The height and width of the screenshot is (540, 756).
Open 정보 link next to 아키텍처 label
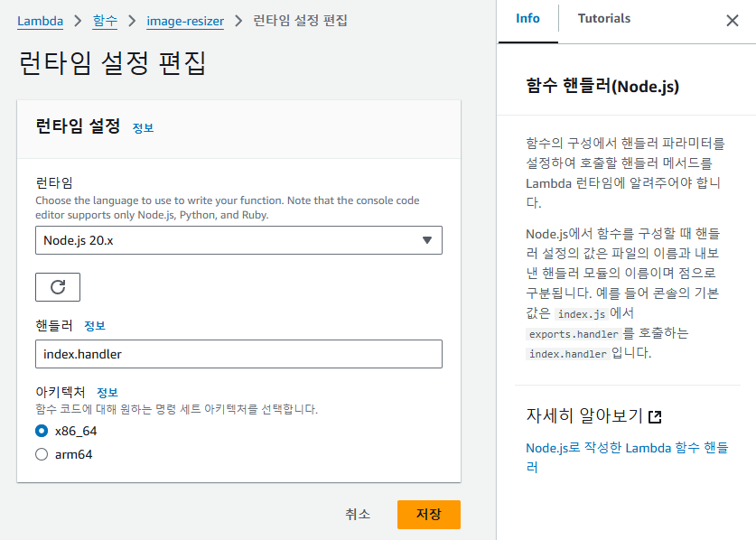[x=107, y=393]
